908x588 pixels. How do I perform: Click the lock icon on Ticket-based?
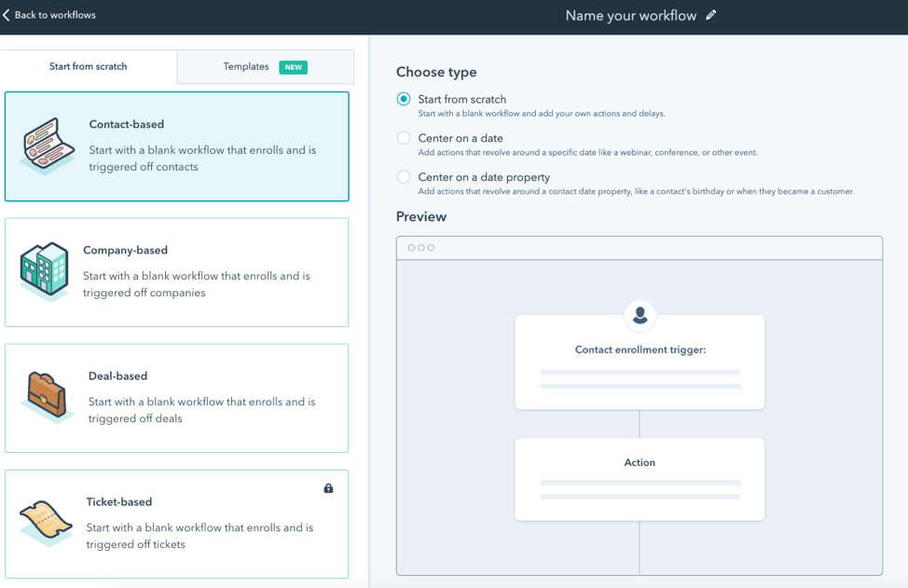click(328, 488)
